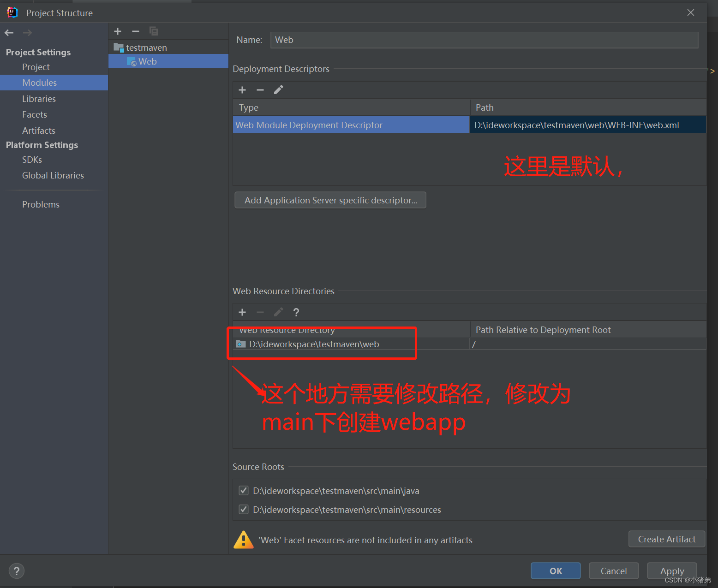
Task: Click the web.xml path cell
Action: 588,125
